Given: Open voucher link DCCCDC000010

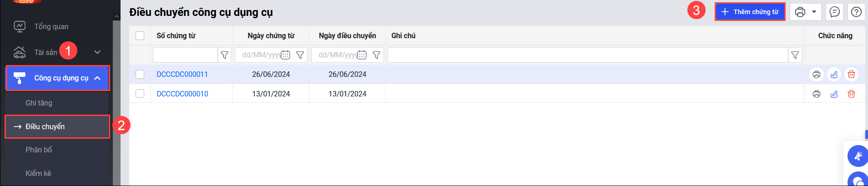Looking at the screenshot, I should (182, 94).
